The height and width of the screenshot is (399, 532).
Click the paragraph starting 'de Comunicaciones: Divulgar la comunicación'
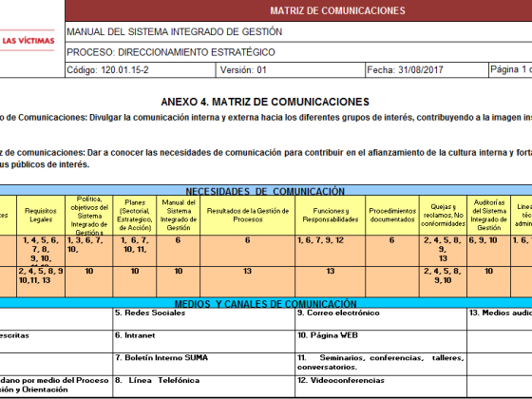tap(266, 118)
